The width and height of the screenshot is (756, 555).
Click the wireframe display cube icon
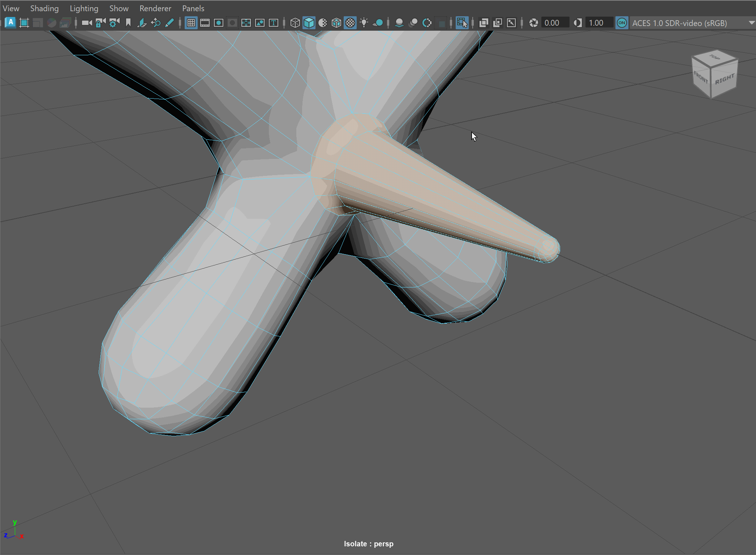(295, 23)
